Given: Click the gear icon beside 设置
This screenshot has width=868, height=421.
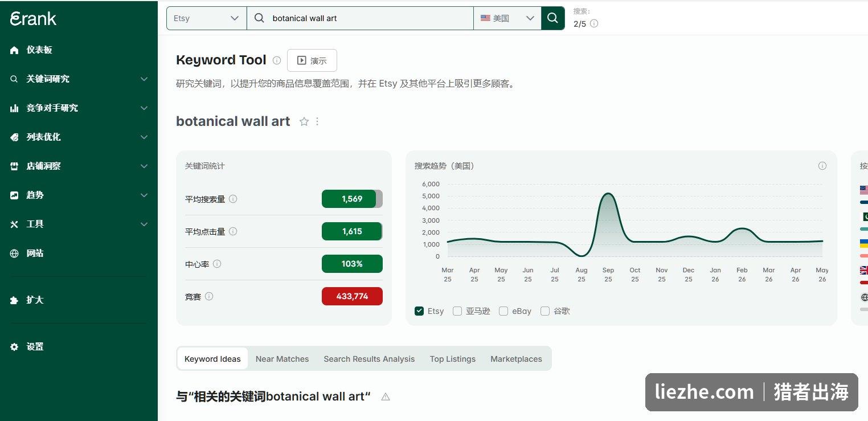Looking at the screenshot, I should [x=14, y=347].
